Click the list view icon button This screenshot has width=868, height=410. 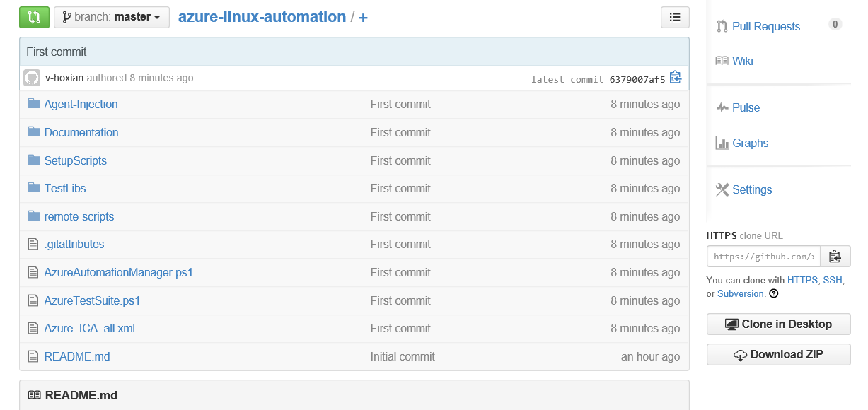[x=675, y=17]
